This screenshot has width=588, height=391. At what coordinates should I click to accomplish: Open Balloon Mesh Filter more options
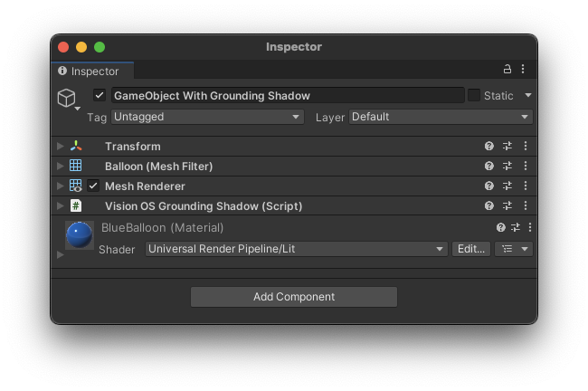point(526,167)
